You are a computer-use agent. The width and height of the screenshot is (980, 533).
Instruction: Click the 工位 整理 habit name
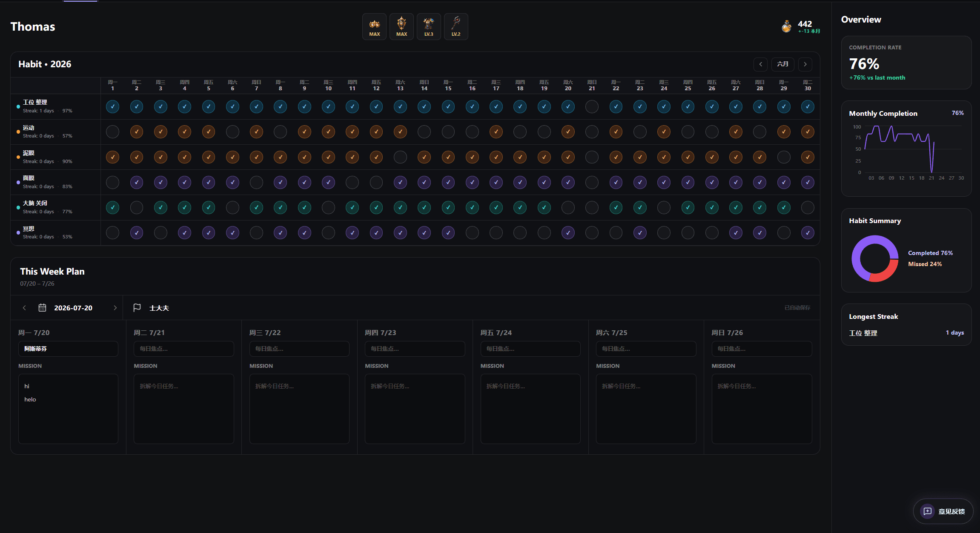point(35,102)
